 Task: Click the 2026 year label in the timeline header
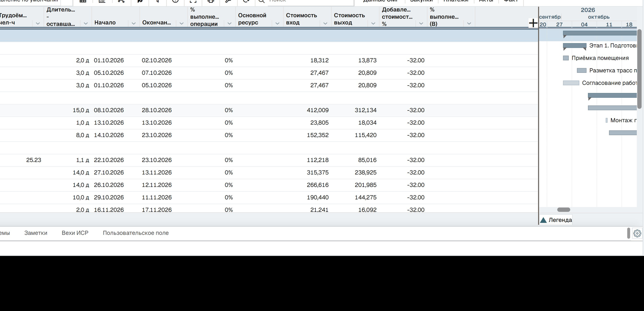point(588,10)
